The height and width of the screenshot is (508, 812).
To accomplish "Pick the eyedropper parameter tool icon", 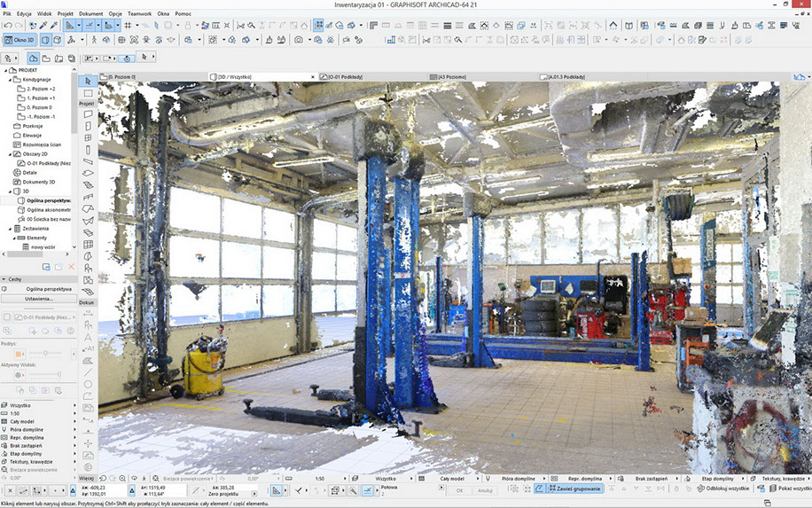I will [x=43, y=26].
